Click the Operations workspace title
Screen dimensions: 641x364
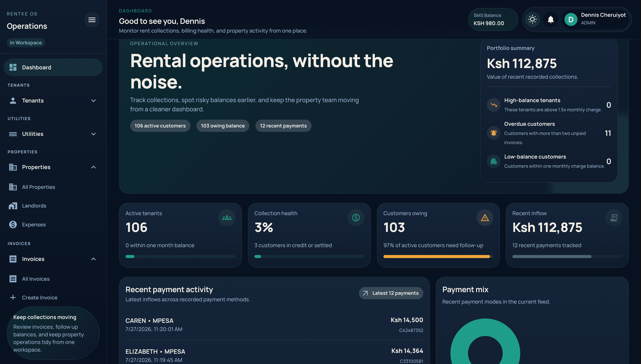(27, 26)
